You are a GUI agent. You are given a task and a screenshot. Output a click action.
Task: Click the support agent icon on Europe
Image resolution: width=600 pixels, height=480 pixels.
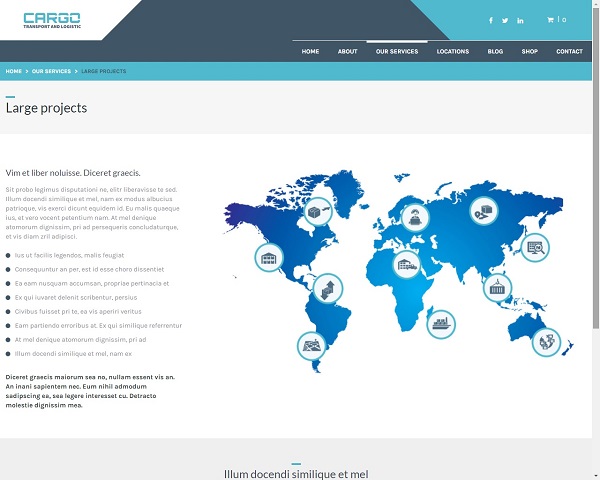click(x=413, y=216)
